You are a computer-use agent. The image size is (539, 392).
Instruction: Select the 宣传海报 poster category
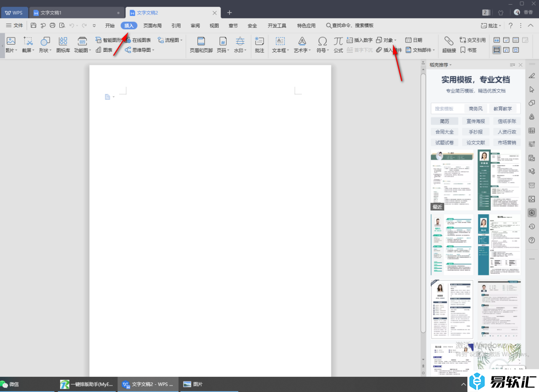click(x=476, y=121)
